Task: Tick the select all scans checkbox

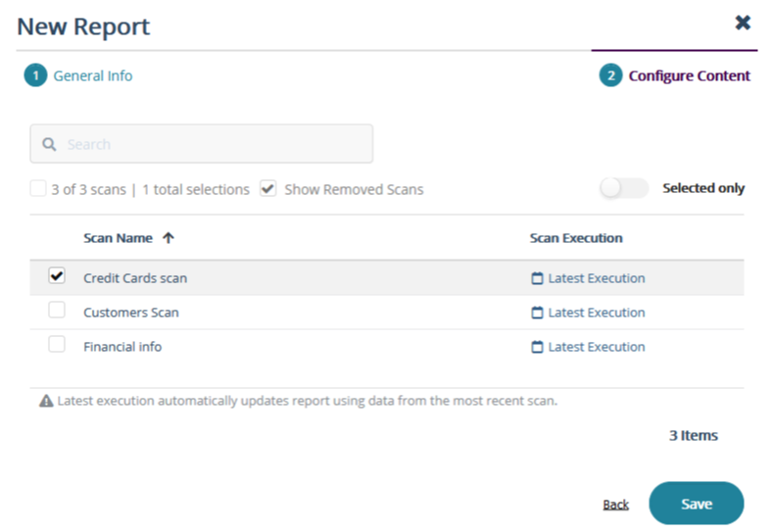Action: coord(38,189)
